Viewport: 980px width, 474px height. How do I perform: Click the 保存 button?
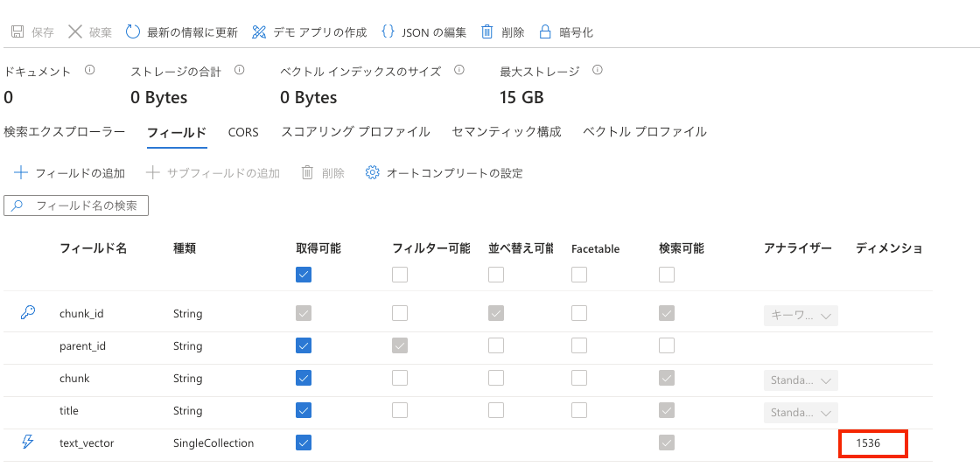tap(32, 32)
